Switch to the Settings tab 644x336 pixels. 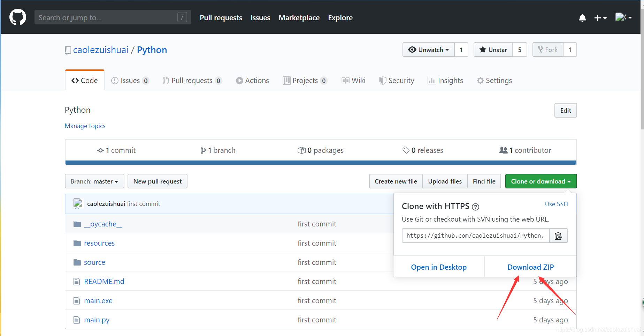(494, 81)
